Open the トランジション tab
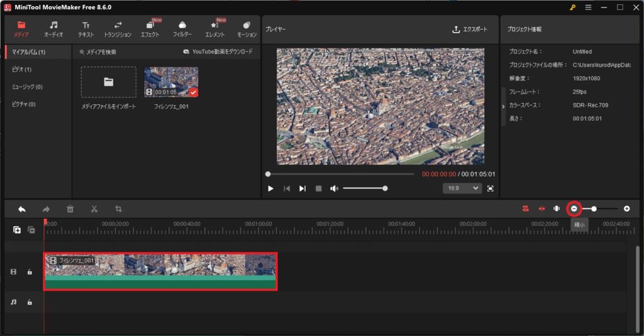 [x=118, y=30]
